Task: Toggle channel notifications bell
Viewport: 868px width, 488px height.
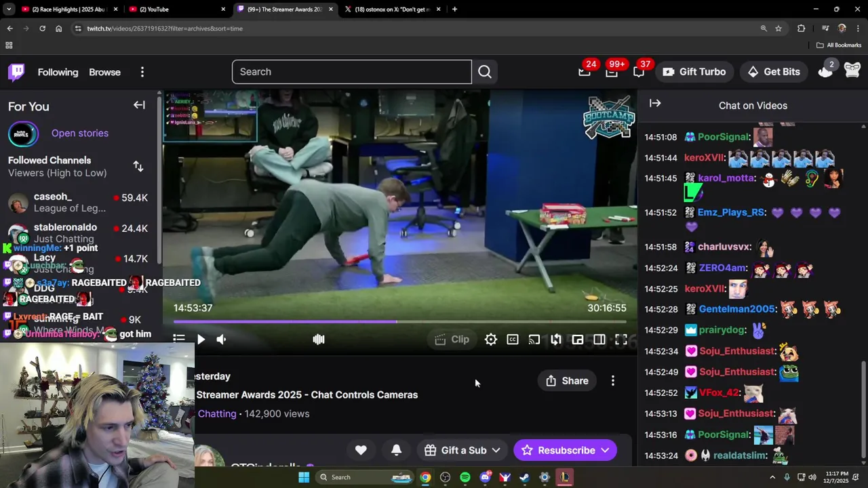Action: (x=397, y=450)
